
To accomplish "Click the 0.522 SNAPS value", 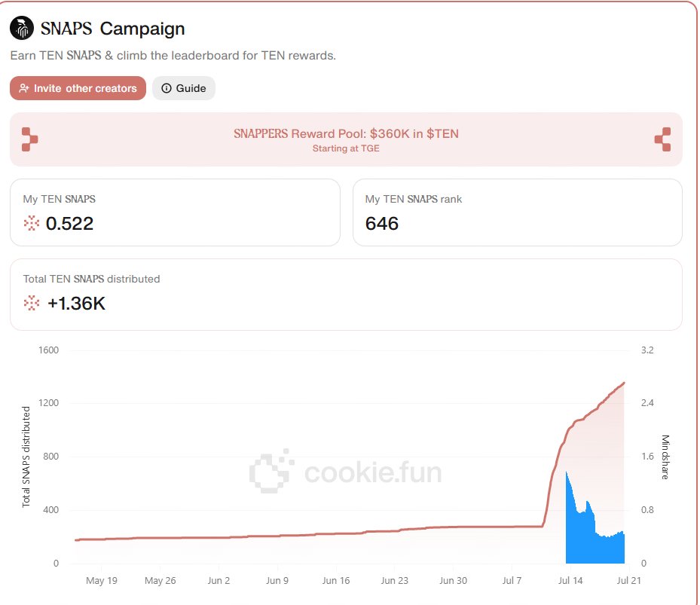I will tap(69, 223).
